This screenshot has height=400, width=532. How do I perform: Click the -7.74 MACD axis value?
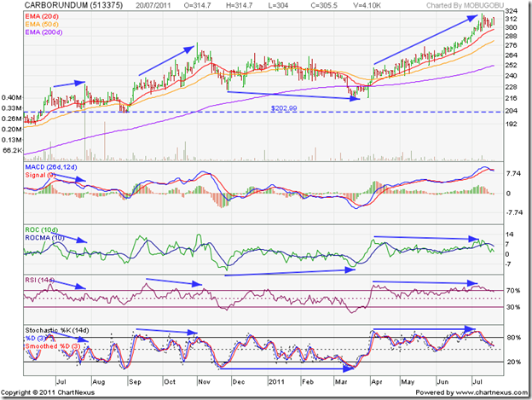pos(514,212)
